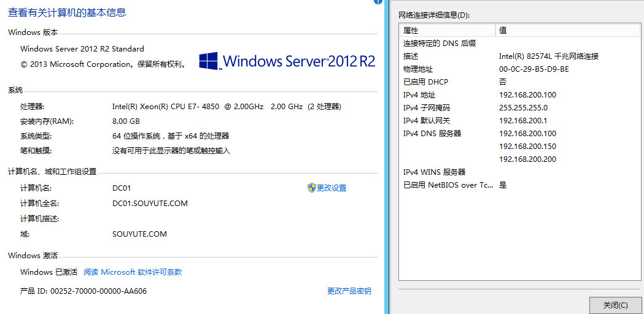Select the IPv4 WINS 服务器 row

click(520, 172)
